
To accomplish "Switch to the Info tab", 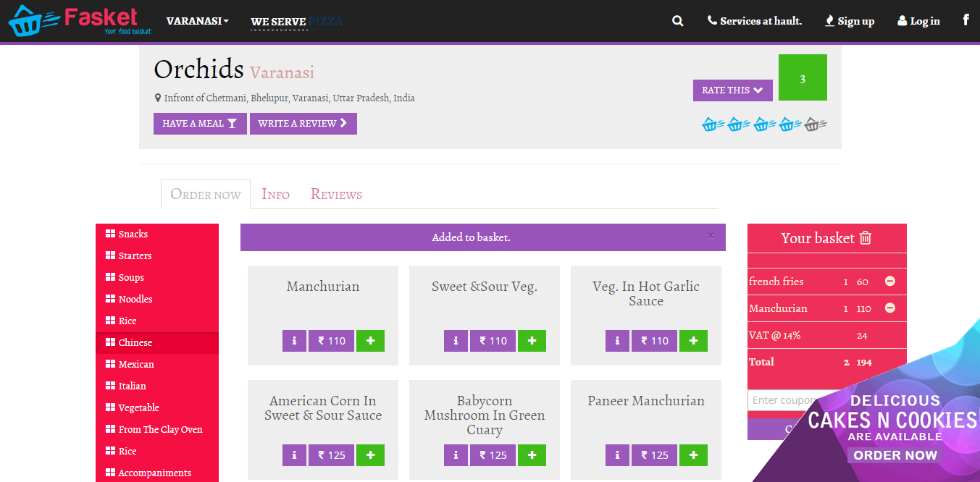I will click(x=275, y=194).
